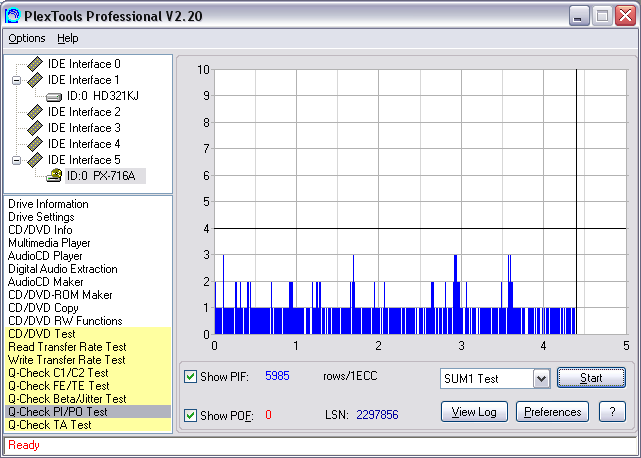Image resolution: width=641 pixels, height=458 pixels.
Task: Open Multimedia Player function
Action: [x=49, y=243]
